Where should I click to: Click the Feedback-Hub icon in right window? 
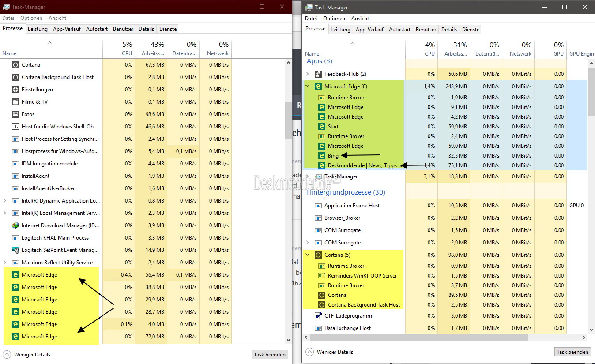point(318,74)
